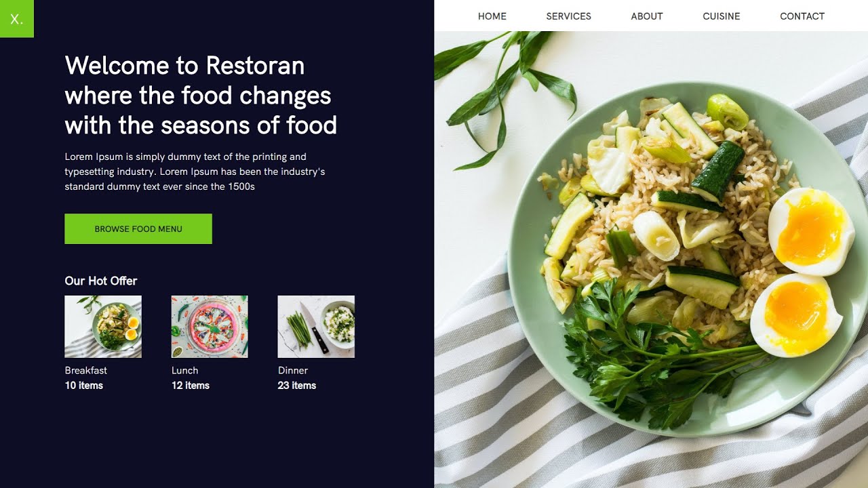The width and height of the screenshot is (868, 488).
Task: Click the Breakfast label
Action: pyautogui.click(x=86, y=370)
